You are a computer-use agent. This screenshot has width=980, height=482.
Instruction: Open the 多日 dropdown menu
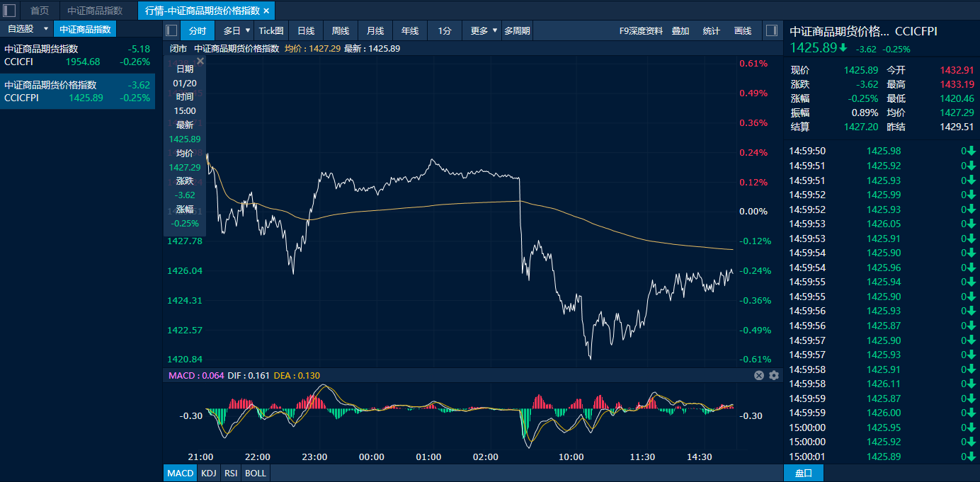point(248,30)
